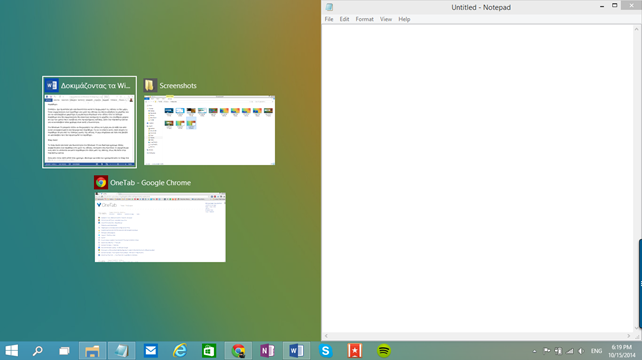Screen dimensions: 642x360
Task: Open the Notepad Format menu
Action: tap(364, 19)
